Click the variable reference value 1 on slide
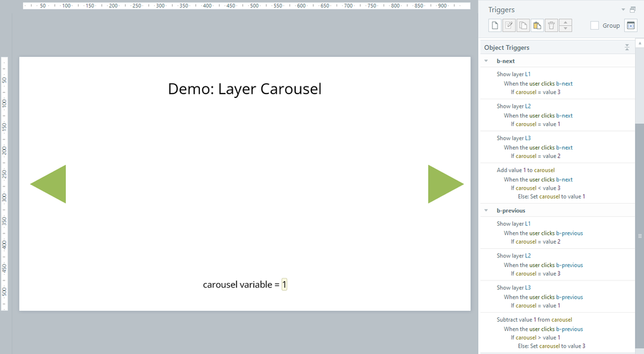The height and width of the screenshot is (354, 644). [284, 284]
